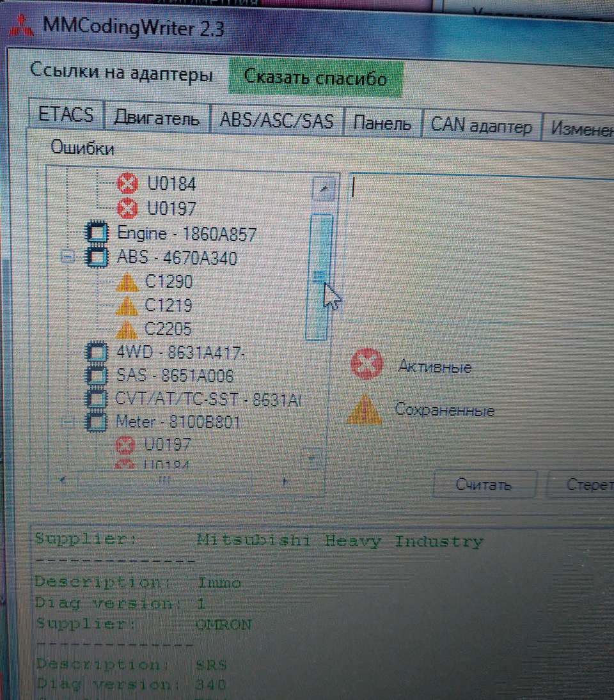Click the tree's horizontal scrollbar thumb

(x=165, y=481)
